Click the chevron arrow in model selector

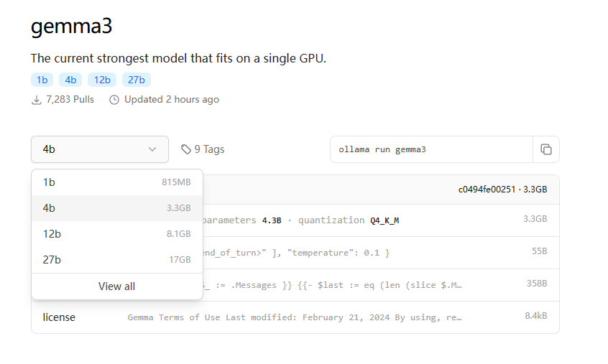click(x=152, y=149)
